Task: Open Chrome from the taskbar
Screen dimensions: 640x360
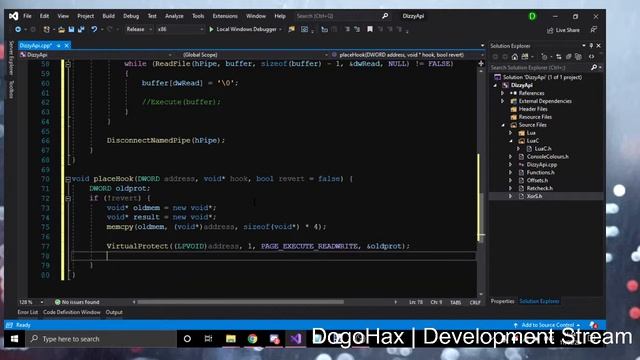Action: (x=252, y=339)
